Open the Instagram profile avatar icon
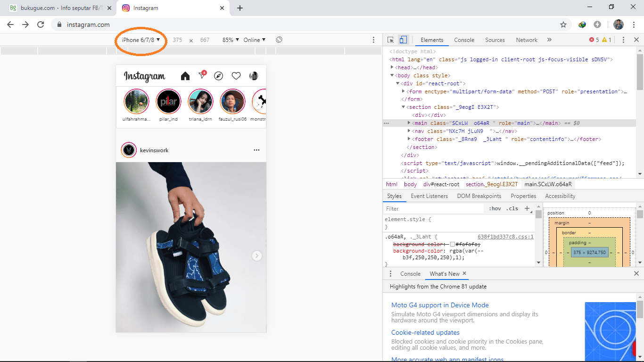The height and width of the screenshot is (362, 644). point(254,76)
